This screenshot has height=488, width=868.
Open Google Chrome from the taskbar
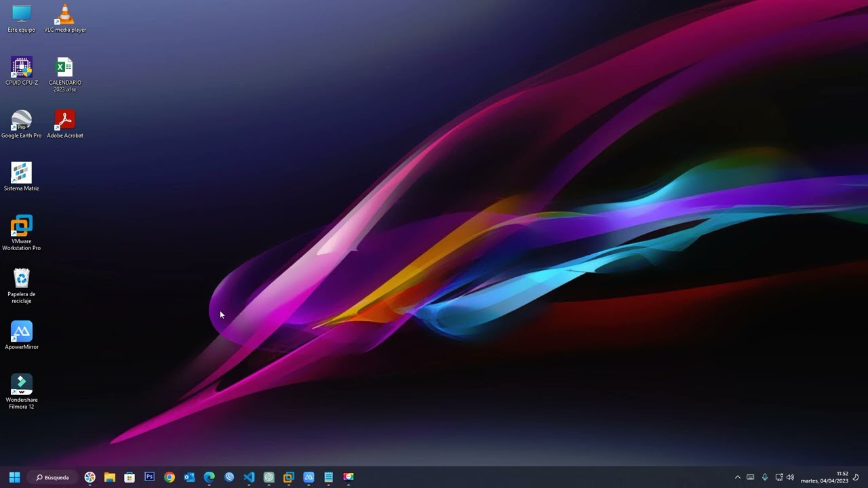click(170, 477)
